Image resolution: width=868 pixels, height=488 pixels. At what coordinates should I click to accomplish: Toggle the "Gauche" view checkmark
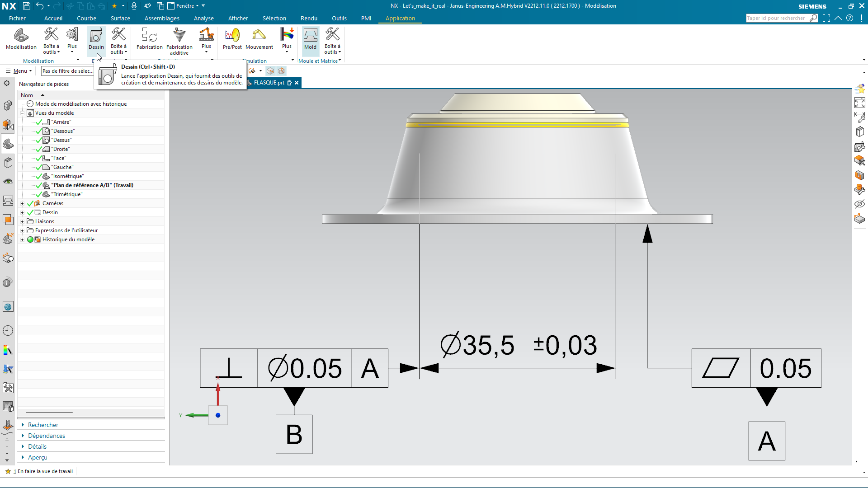39,167
